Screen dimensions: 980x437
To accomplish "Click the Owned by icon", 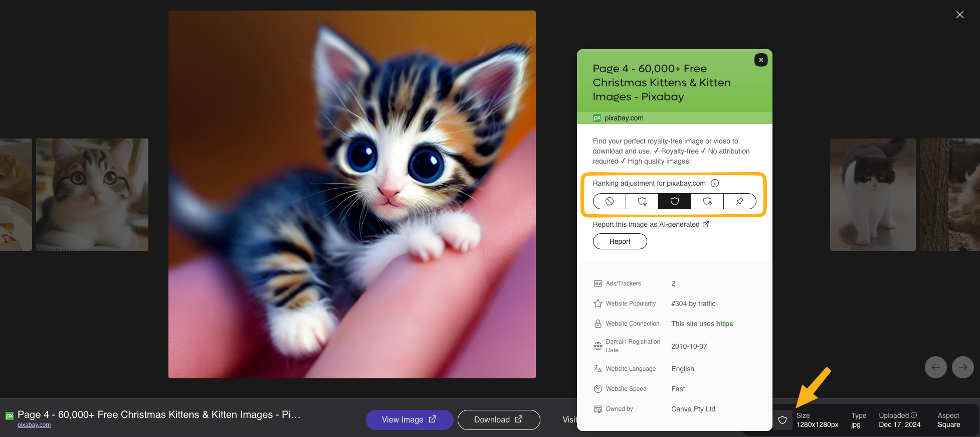I will (598, 409).
